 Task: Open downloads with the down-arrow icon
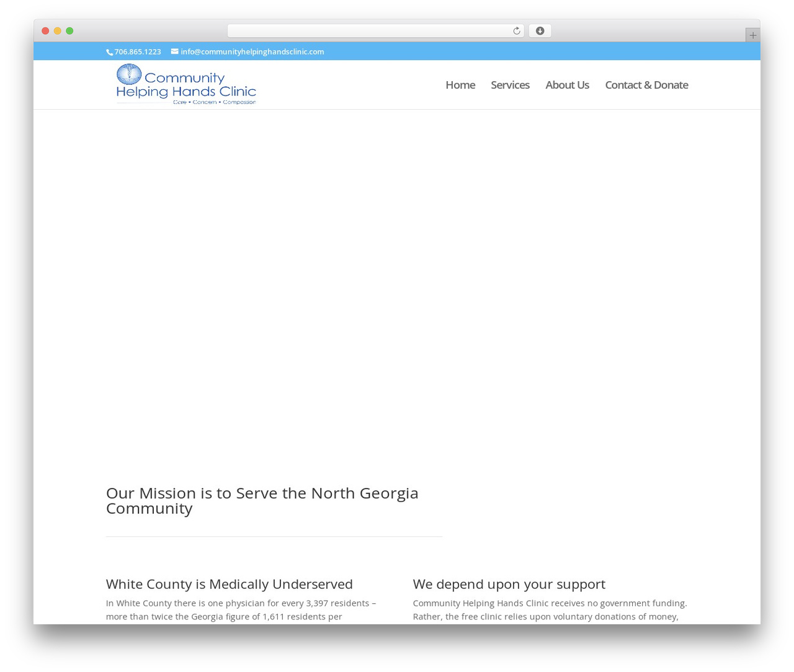(x=540, y=31)
